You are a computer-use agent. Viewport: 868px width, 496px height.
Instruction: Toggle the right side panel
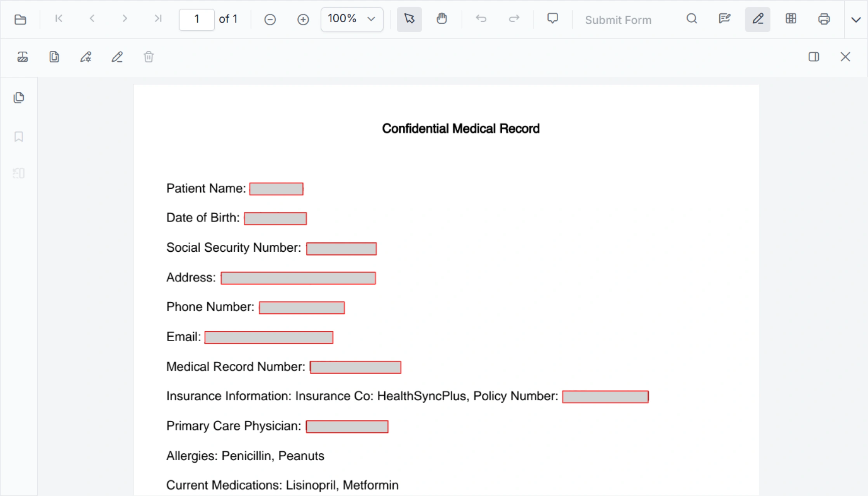(814, 57)
